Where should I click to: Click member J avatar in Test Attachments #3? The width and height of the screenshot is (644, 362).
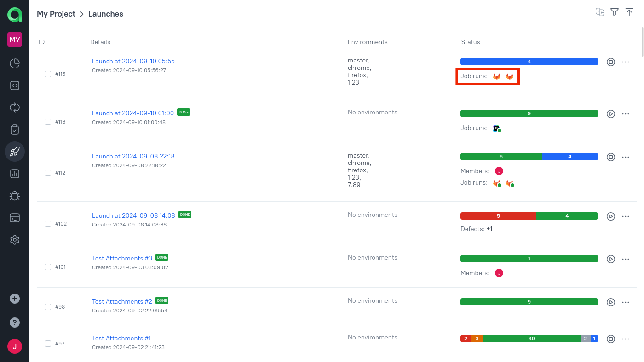click(499, 273)
